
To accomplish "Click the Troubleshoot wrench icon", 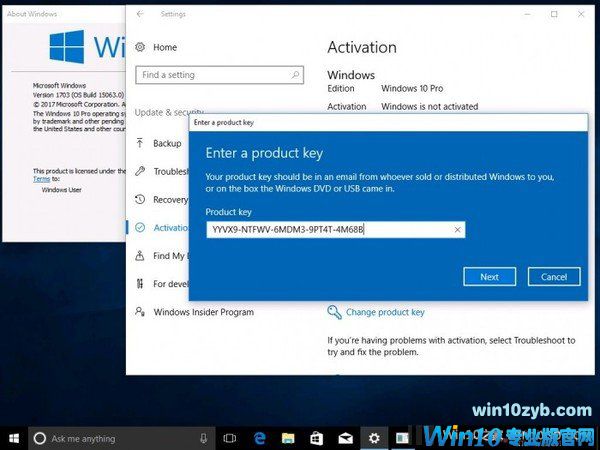I will coord(140,171).
